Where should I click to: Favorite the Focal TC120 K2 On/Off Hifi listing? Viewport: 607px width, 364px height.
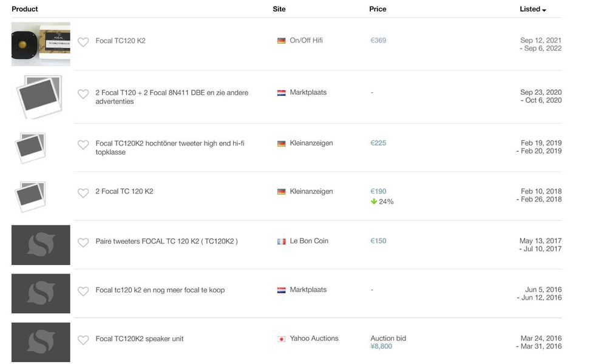[x=83, y=42]
